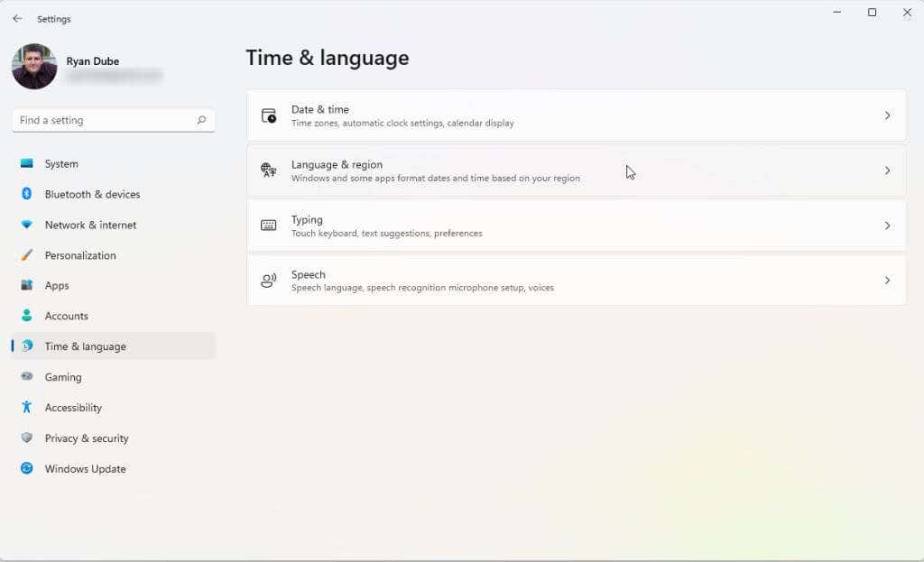Click the Privacy shield icon
The height and width of the screenshot is (562, 924).
(26, 438)
